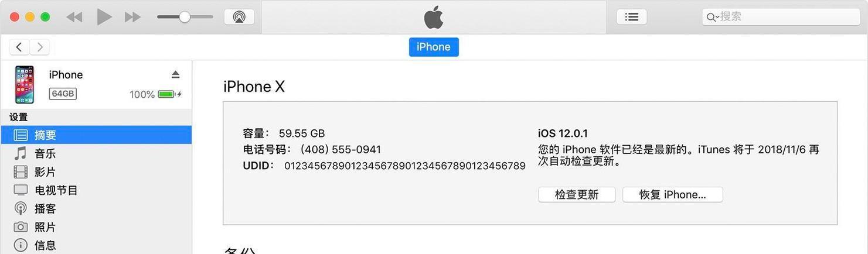Image resolution: width=868 pixels, height=254 pixels.
Task: Click the 恢复 iPhone... button
Action: pyautogui.click(x=672, y=195)
